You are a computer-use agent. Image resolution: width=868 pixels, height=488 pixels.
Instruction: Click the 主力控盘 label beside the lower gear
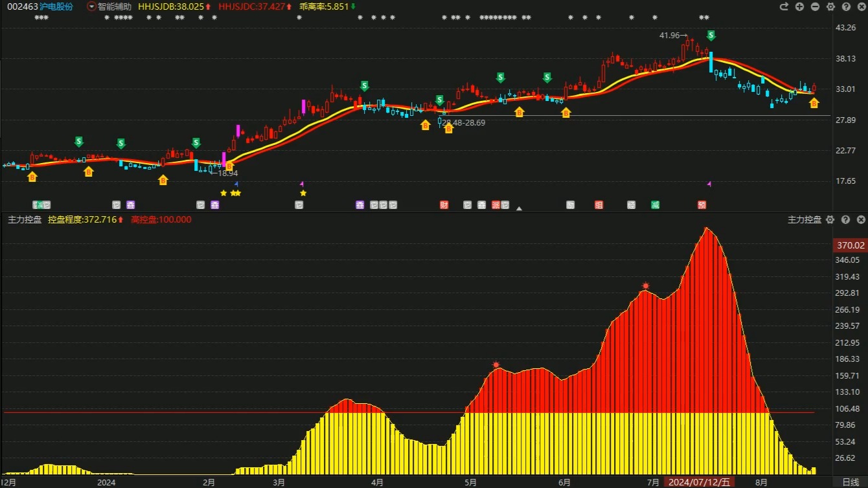pyautogui.click(x=805, y=220)
